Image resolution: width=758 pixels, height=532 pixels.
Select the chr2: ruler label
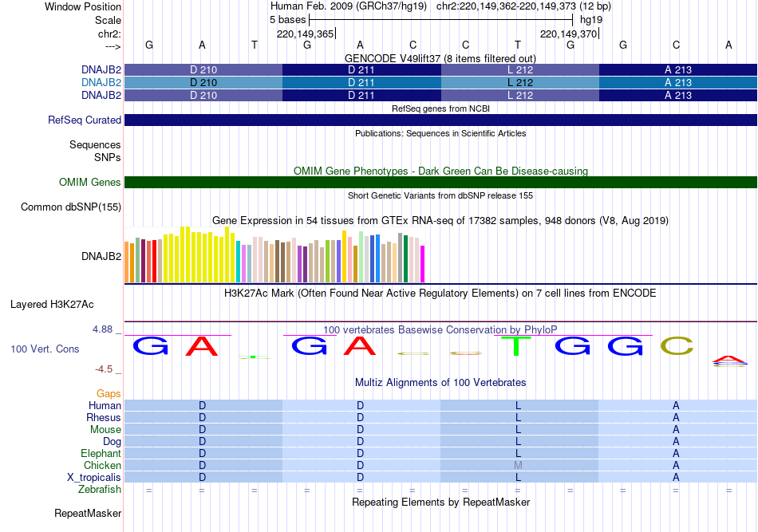coord(109,33)
